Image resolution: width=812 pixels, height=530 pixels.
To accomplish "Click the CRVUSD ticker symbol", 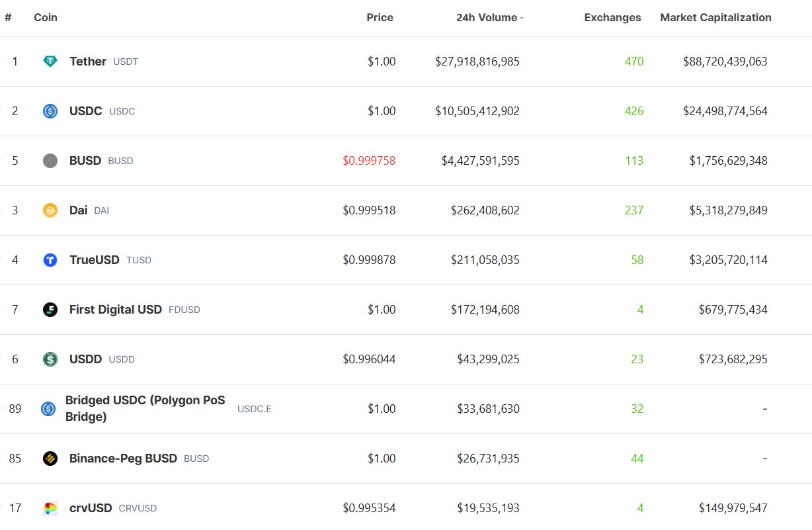I will coord(138,508).
